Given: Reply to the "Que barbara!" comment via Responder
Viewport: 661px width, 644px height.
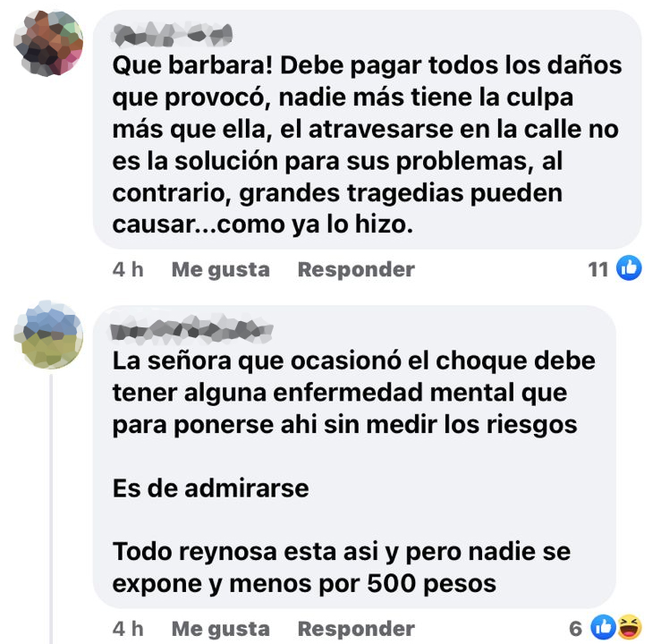Looking at the screenshot, I should coord(356,269).
